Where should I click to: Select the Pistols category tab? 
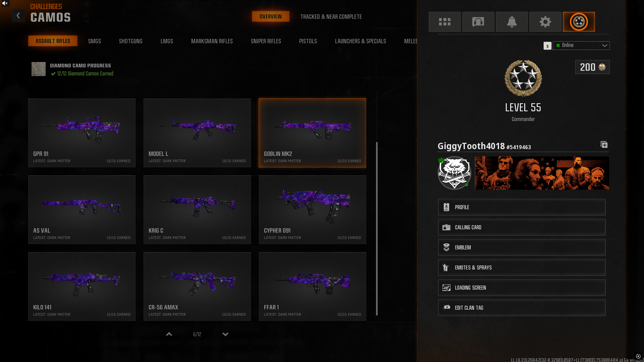[x=308, y=41]
